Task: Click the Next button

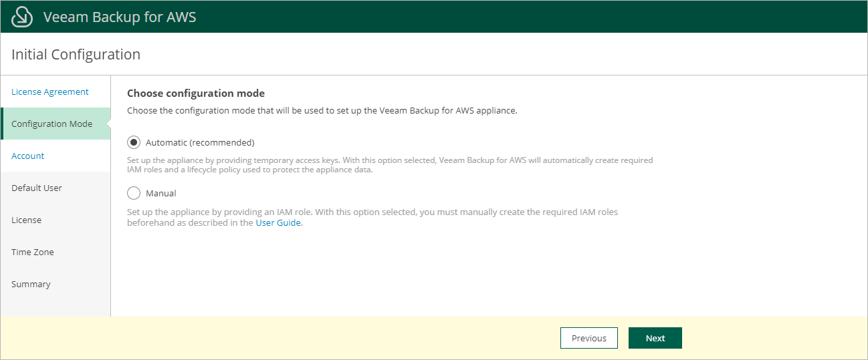Action: coord(655,338)
